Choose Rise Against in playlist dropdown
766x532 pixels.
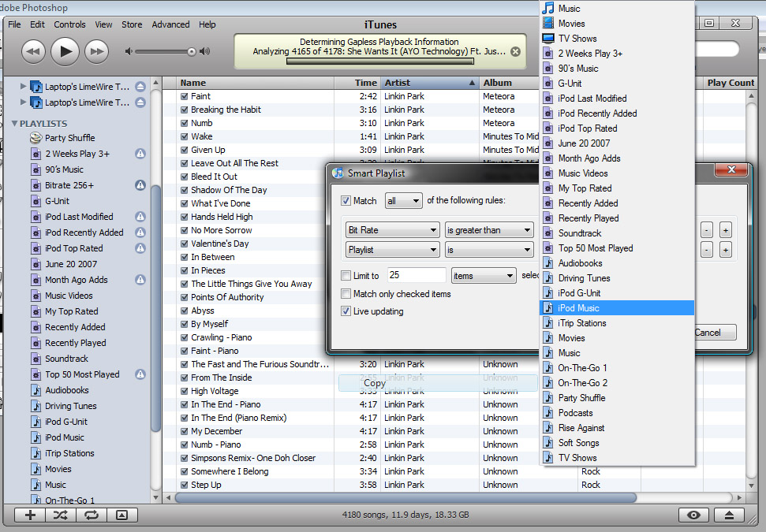click(617, 428)
